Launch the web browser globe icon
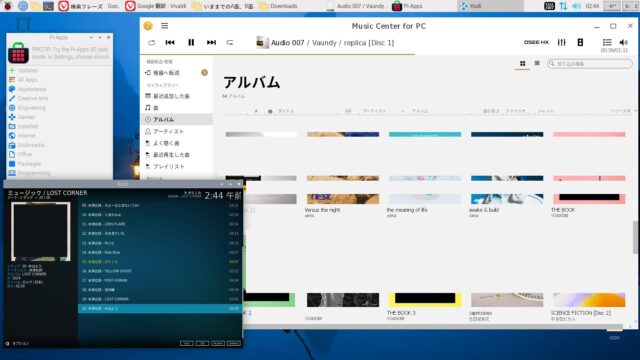The width and height of the screenshot is (640, 360). pos(22,6)
